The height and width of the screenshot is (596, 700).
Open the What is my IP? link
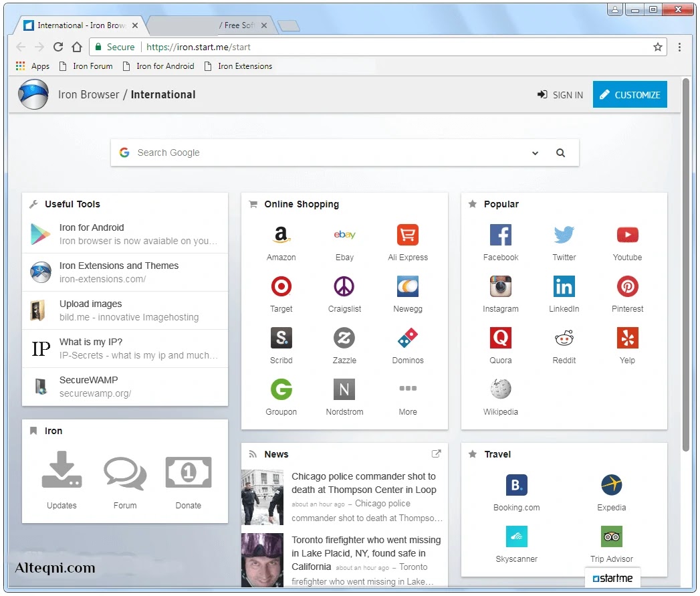click(125, 349)
